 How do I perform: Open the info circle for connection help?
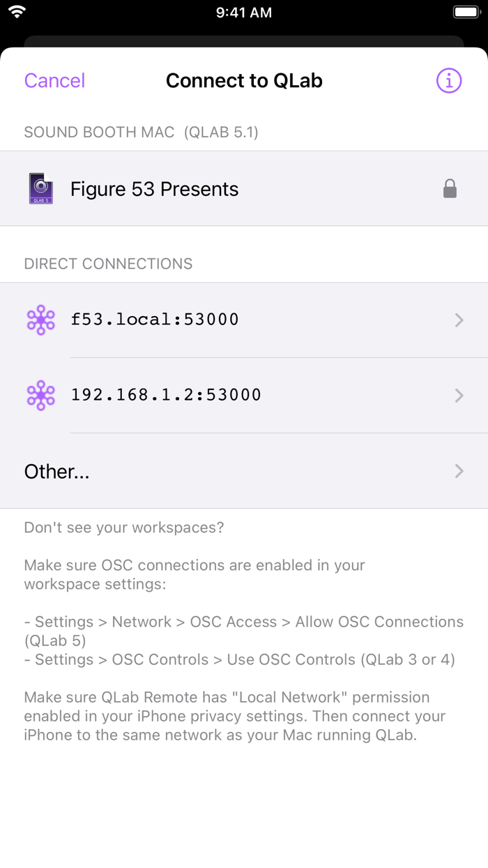[x=448, y=80]
